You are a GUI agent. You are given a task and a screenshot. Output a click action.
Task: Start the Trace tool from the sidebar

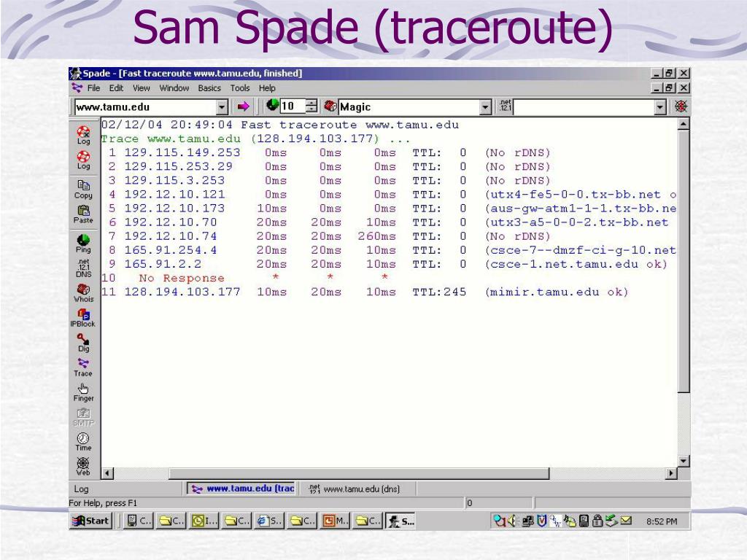(x=83, y=367)
